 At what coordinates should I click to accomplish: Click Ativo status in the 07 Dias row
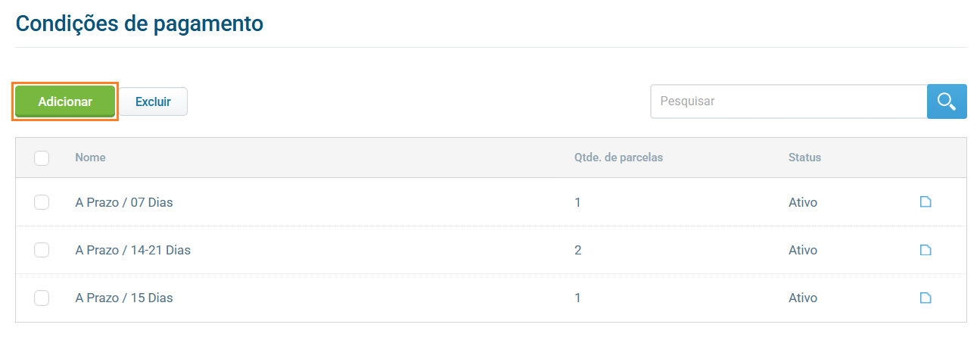click(x=803, y=202)
